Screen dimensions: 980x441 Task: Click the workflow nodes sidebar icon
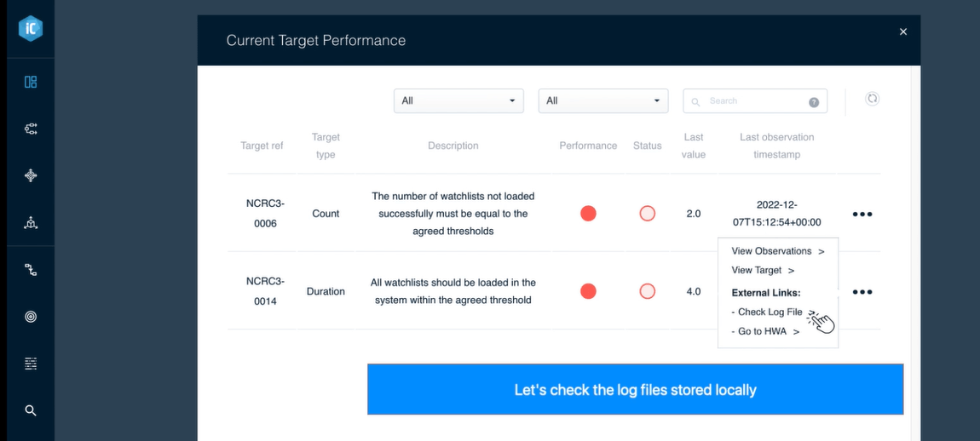point(31,129)
